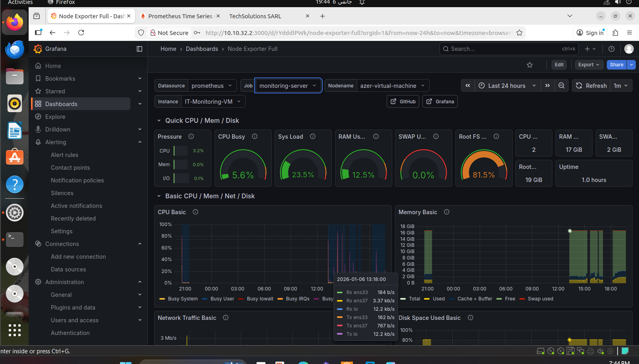Click the Dashboards breadcrumb link
Image resolution: width=639 pixels, height=364 pixels.
202,49
